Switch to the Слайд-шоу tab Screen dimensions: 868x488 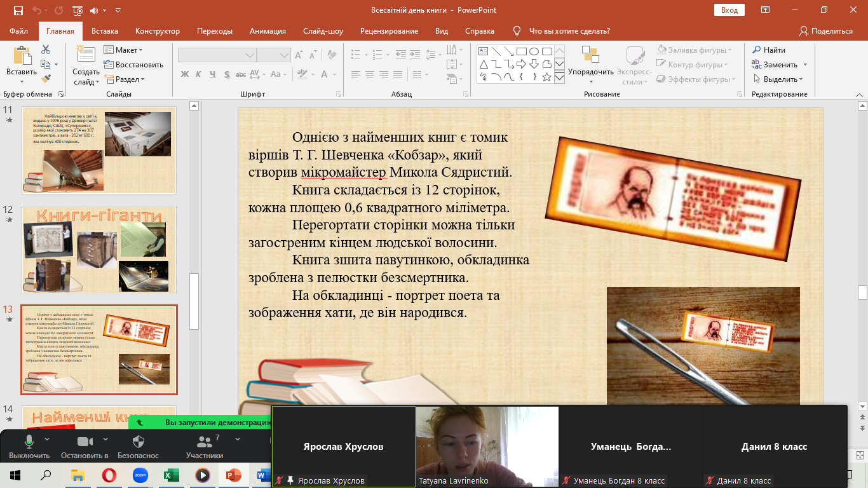pyautogui.click(x=323, y=31)
